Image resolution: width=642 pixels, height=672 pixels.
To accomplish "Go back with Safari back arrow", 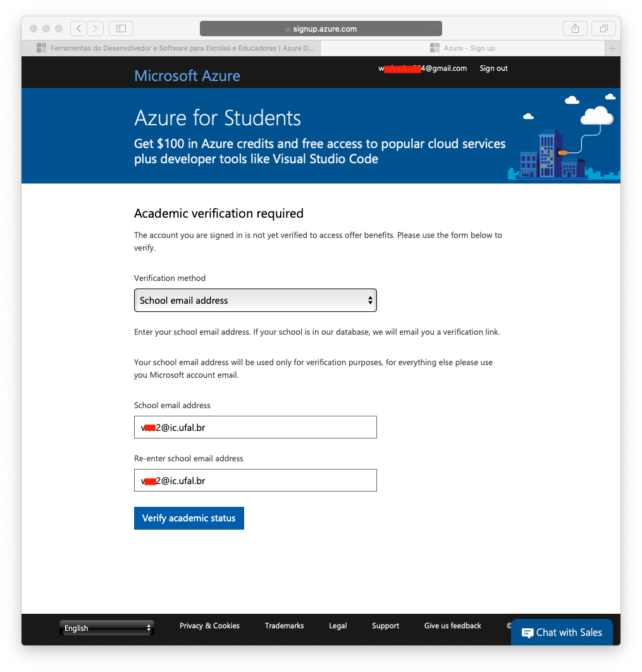I will point(79,28).
